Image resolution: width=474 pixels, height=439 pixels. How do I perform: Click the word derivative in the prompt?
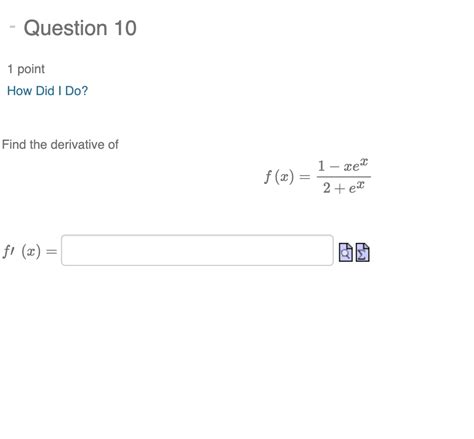coord(77,144)
